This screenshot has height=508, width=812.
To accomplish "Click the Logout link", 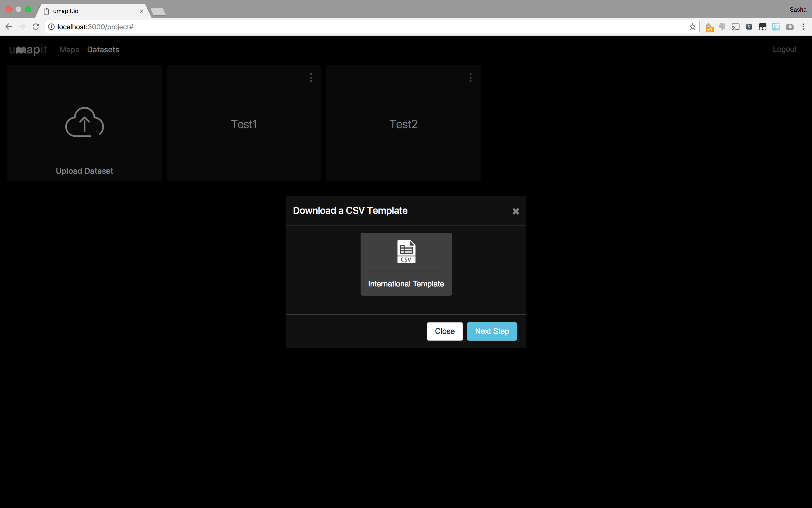I will tap(784, 49).
